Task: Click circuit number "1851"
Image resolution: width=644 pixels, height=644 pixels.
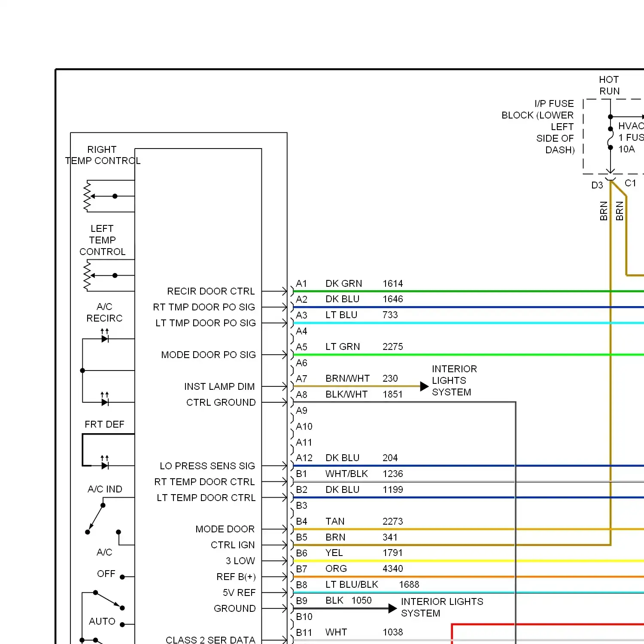Action: coord(393,394)
